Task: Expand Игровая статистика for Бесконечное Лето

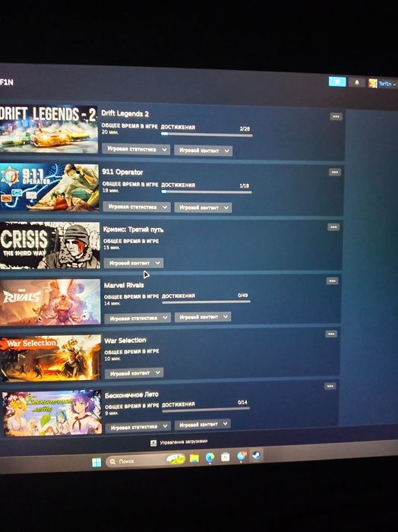Action: point(138,426)
